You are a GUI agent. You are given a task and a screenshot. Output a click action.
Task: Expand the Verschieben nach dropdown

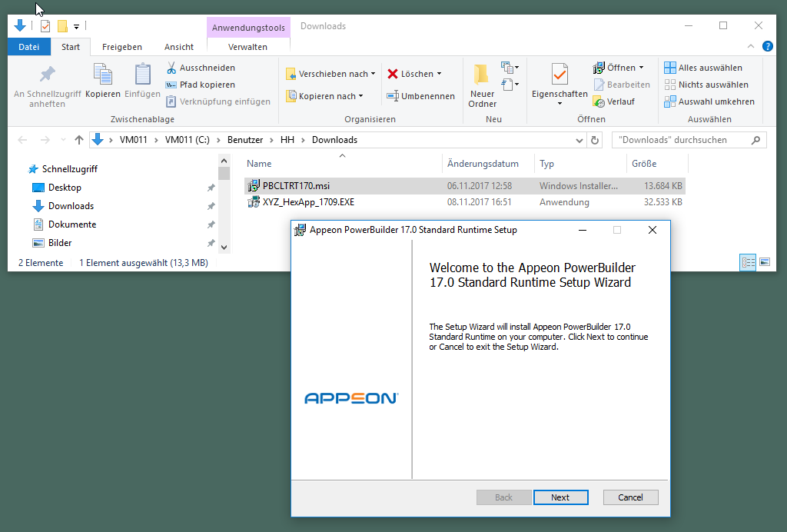coord(373,74)
